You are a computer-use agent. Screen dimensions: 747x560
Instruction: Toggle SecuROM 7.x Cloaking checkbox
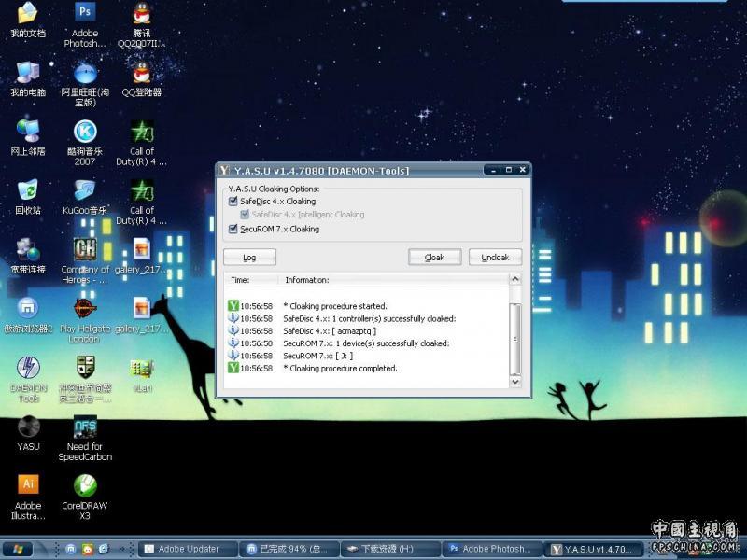point(233,229)
